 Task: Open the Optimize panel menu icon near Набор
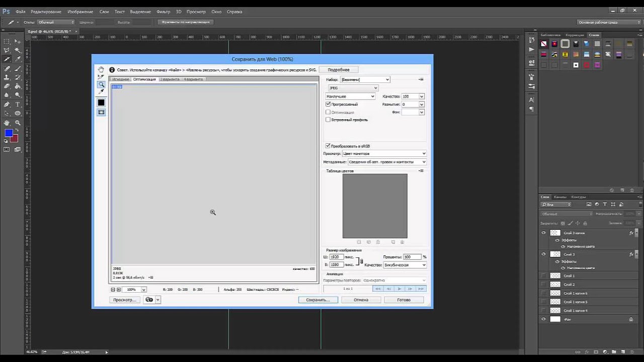point(421,79)
